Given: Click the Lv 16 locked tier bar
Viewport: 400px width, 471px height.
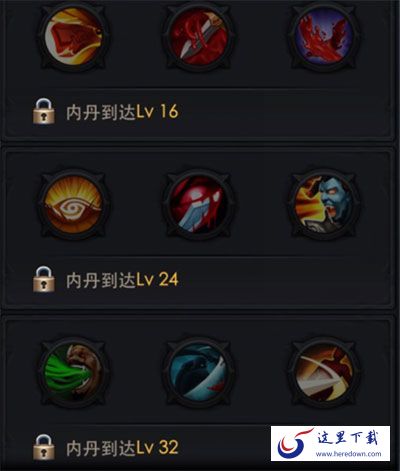Looking at the screenshot, I should [x=198, y=113].
